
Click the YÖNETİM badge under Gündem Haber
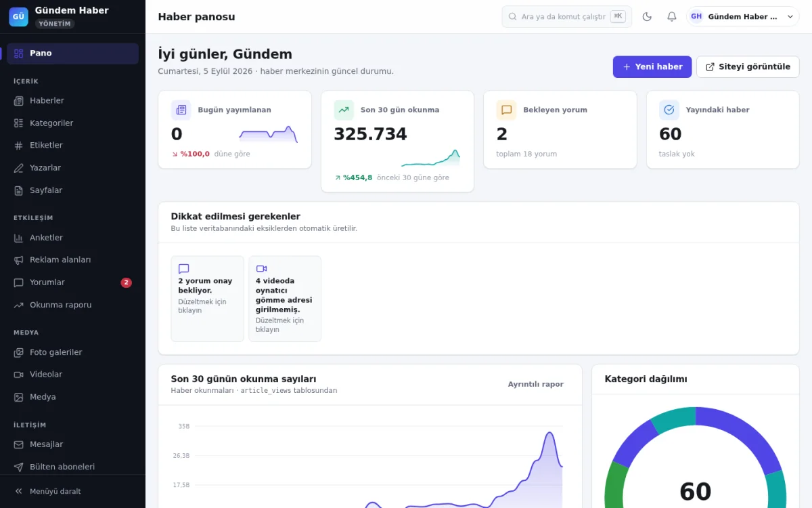tap(55, 24)
